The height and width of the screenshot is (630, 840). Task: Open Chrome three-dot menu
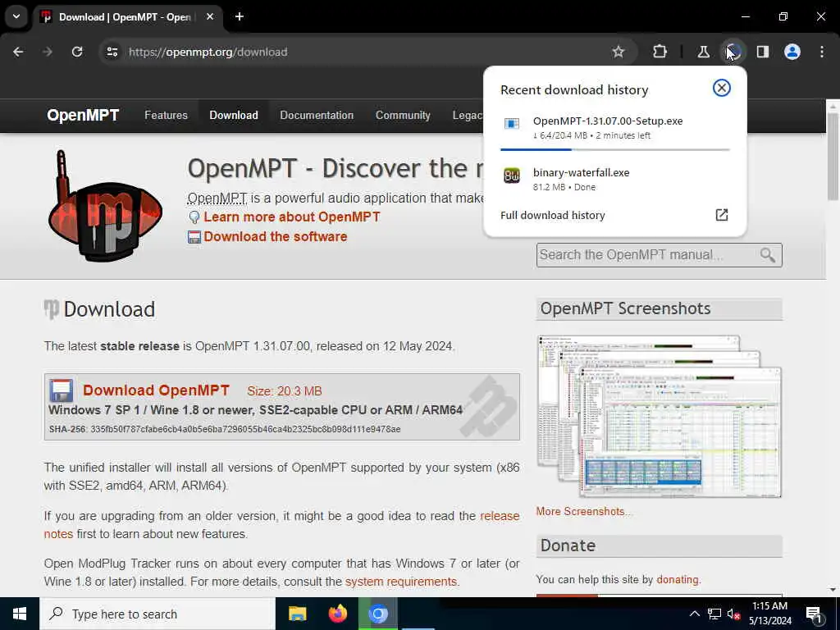pos(822,52)
